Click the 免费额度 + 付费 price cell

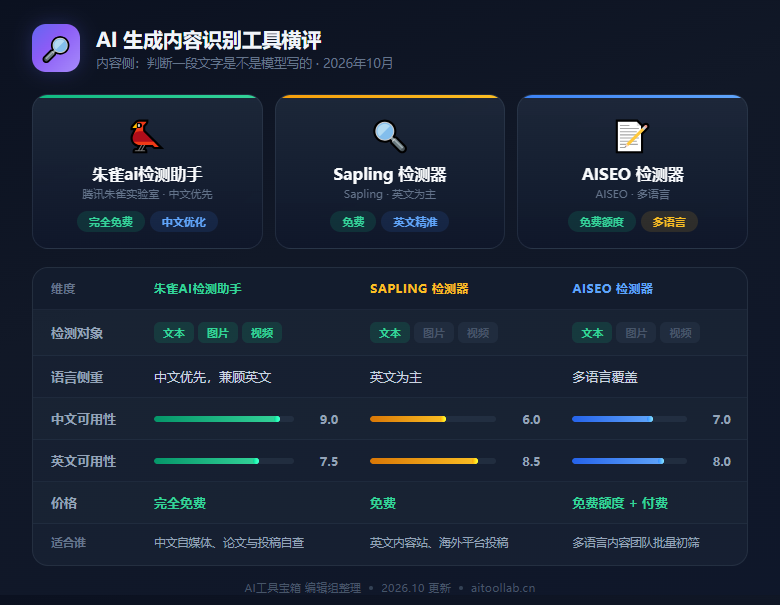tap(619, 503)
